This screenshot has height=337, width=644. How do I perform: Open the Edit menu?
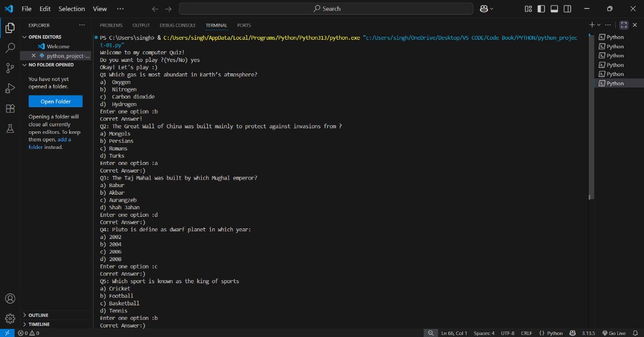45,9
